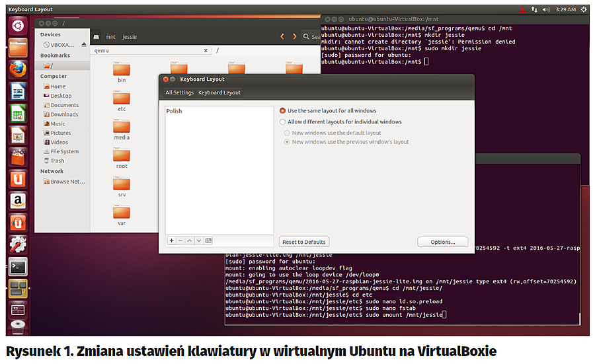This screenshot has width=595, height=364.
Task: Open the sound volume indicator
Action: (546, 9)
